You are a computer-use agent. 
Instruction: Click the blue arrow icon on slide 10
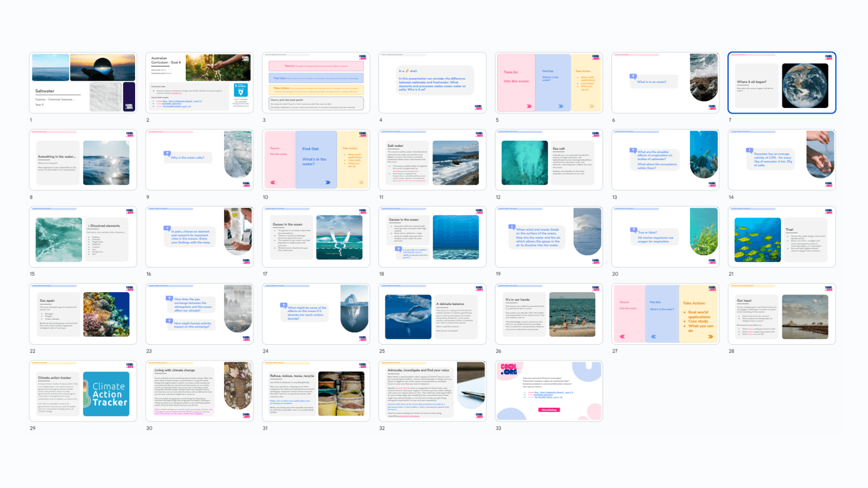pyautogui.click(x=328, y=182)
